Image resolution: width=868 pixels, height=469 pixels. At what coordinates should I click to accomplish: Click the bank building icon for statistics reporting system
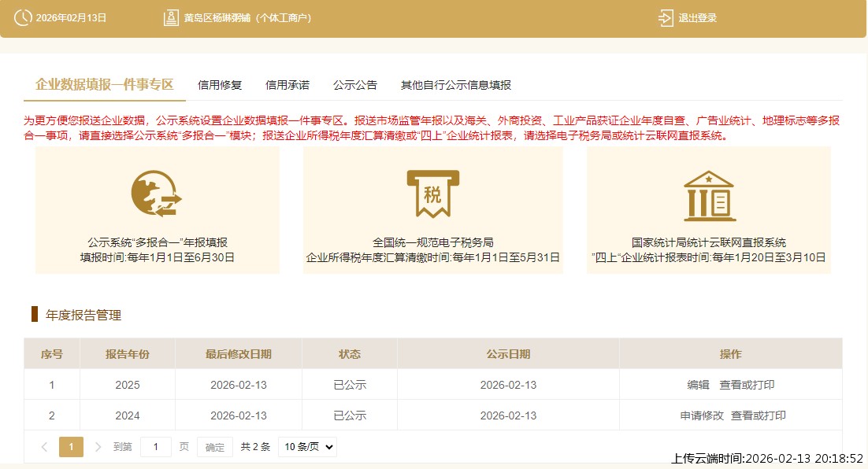[x=708, y=196]
